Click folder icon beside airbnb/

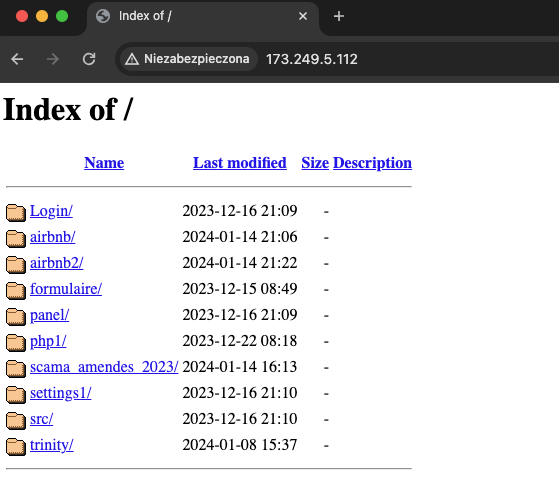coord(16,238)
